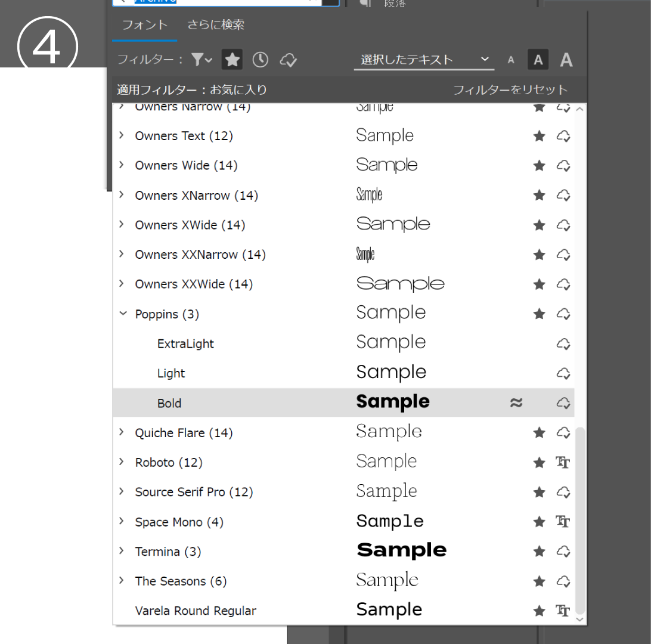Expand the Owners XXWide font family

pos(122,284)
